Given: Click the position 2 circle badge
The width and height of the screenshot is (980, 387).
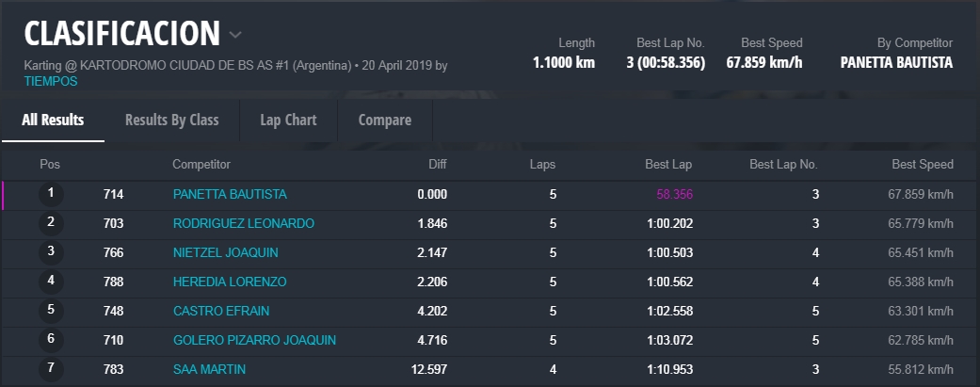Looking at the screenshot, I should tap(51, 223).
